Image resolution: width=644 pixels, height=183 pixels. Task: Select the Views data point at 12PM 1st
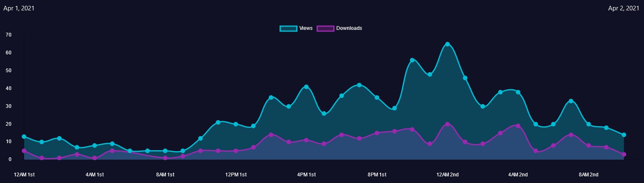click(x=236, y=124)
